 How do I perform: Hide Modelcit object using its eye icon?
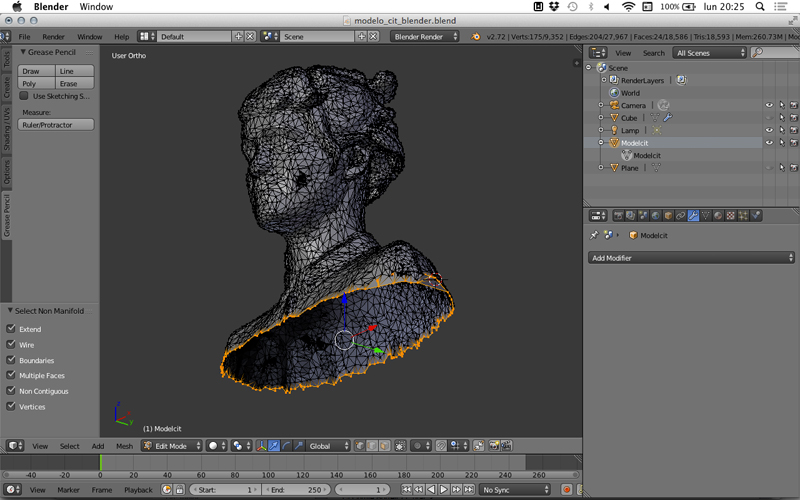769,143
